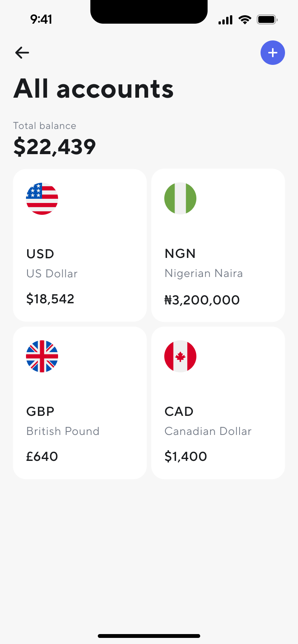Tap the £640 British Pound balance
298x644 pixels.
pos(42,456)
